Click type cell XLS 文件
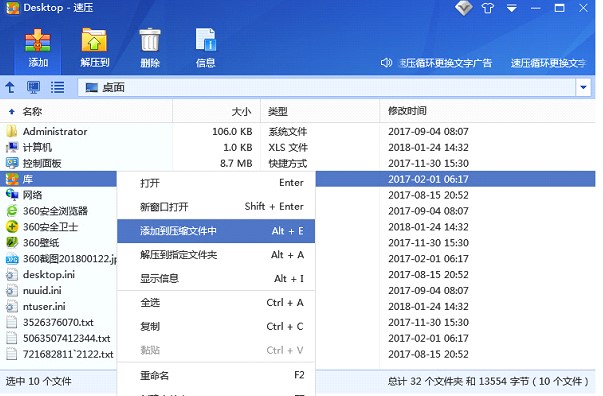The width and height of the screenshot is (603, 396). point(288,148)
